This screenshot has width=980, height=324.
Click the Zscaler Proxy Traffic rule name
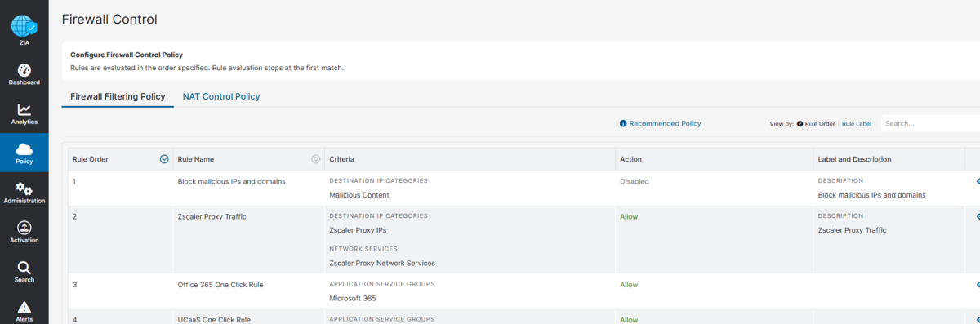[x=212, y=216]
